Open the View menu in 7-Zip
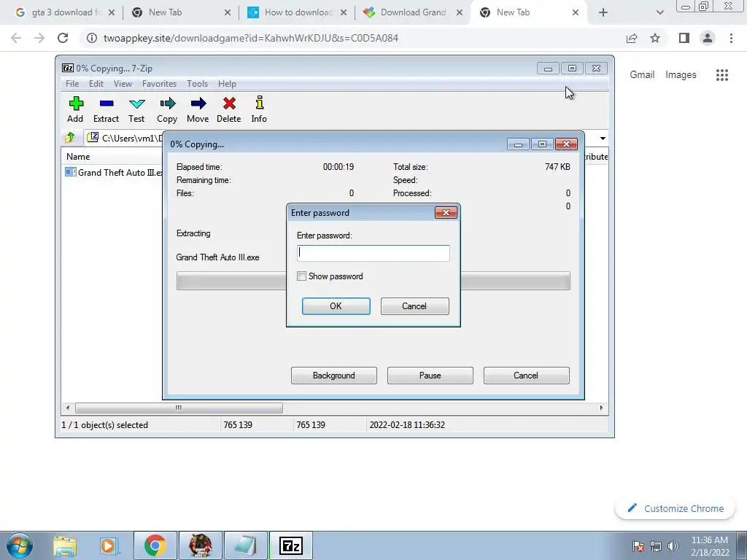The height and width of the screenshot is (560, 747). tap(123, 84)
